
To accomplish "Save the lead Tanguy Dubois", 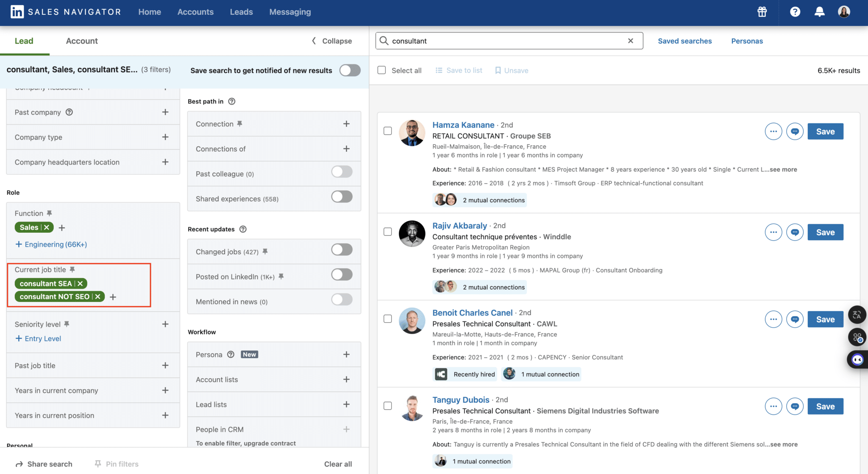I will coord(825,406).
